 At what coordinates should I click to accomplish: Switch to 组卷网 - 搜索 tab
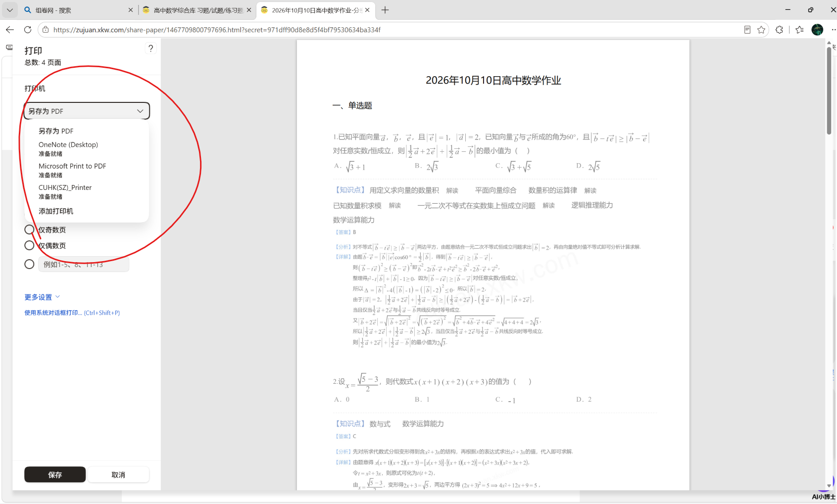tap(77, 10)
